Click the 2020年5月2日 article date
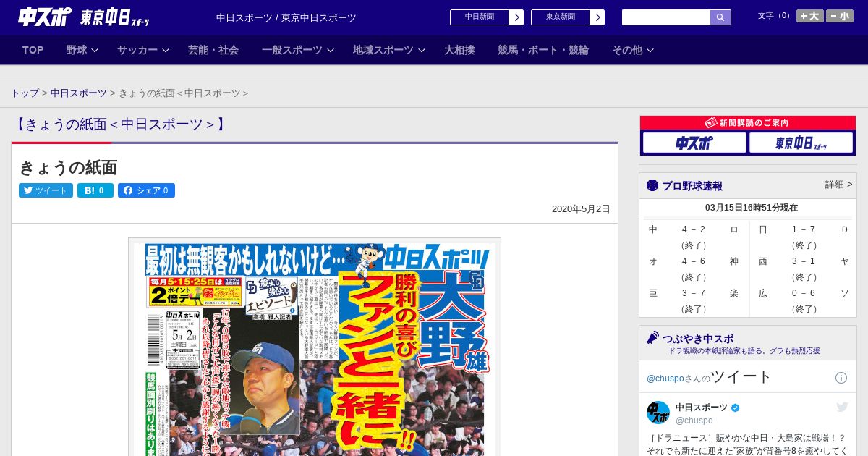This screenshot has width=868, height=456. tap(581, 209)
